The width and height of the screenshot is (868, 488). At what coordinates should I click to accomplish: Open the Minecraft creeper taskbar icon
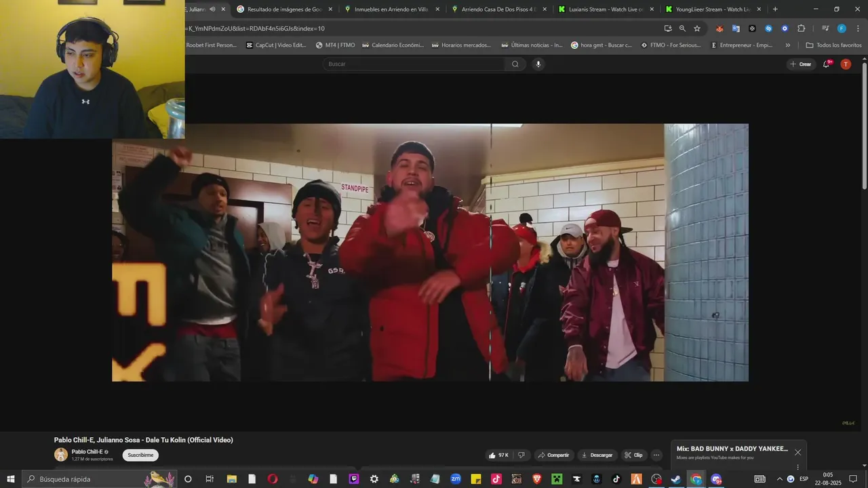coord(557,479)
